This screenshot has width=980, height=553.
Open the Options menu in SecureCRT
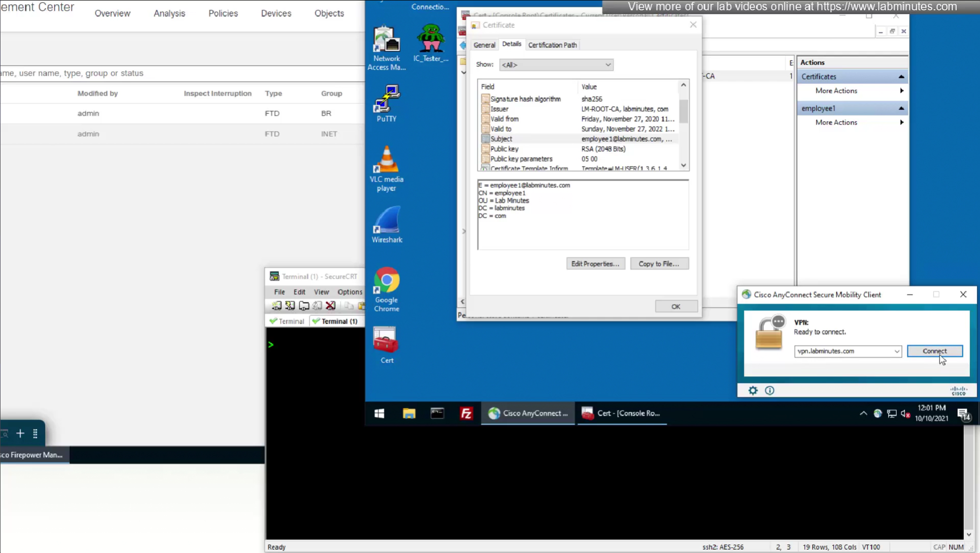(349, 292)
